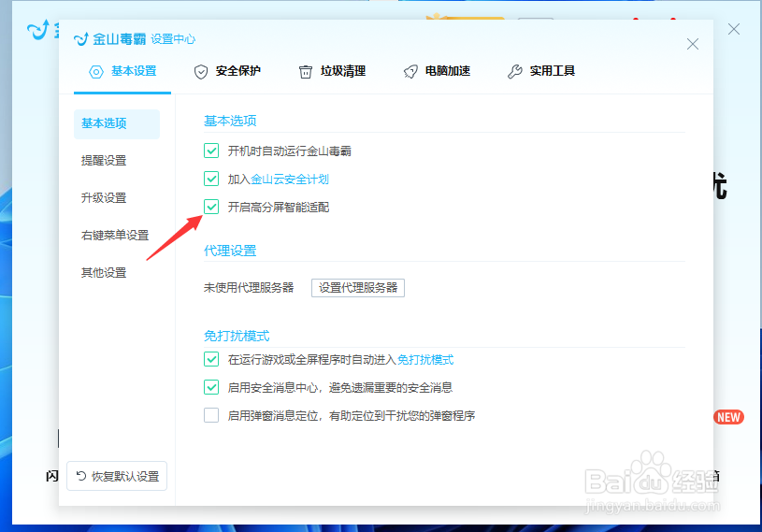Screen dimensions: 762x532
Task: Toggle 在运行游戏或全屏程序时自动进入免打扰模式 checkbox
Action: pyautogui.click(x=211, y=360)
